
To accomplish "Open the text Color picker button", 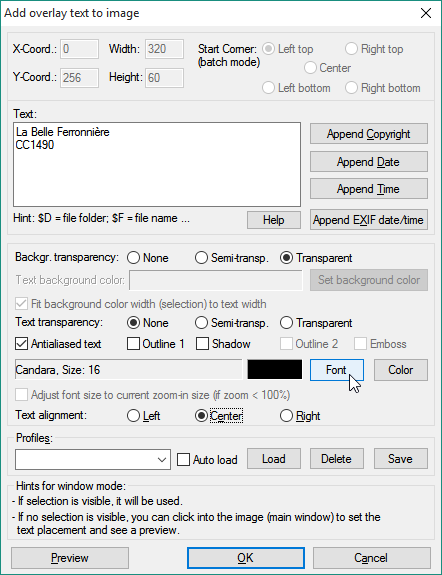I will (x=401, y=370).
